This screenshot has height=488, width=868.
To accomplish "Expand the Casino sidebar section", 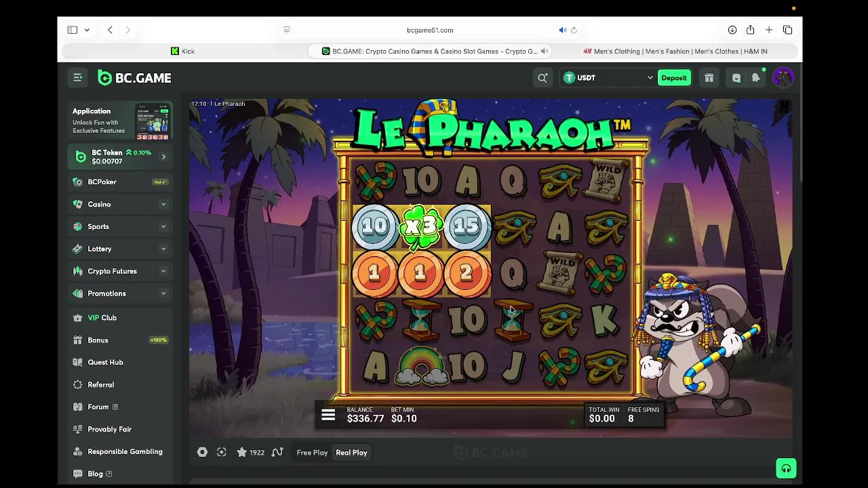I will point(120,204).
